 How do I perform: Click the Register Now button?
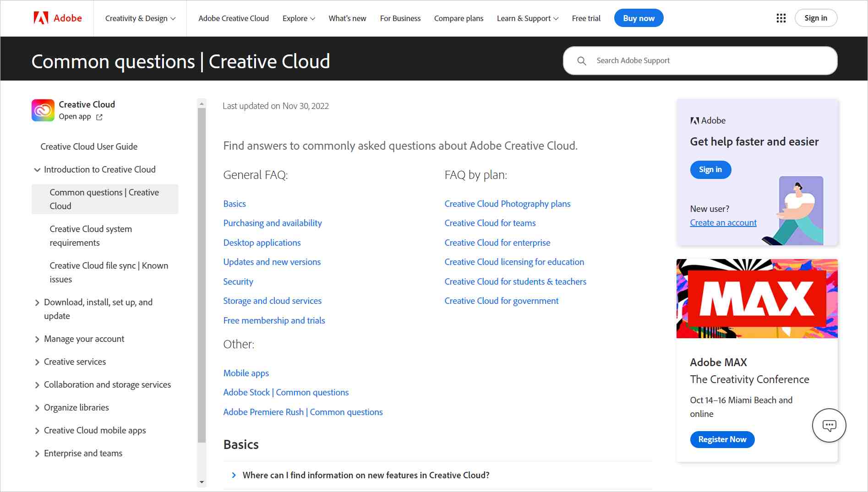pos(722,439)
